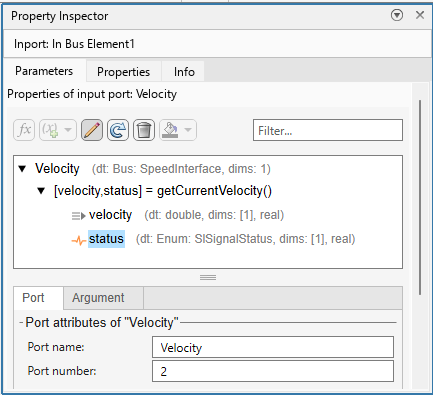433x395 pixels.
Task: Click the 'dt: Bus: SpeedInterface, dims: 1' text
Action: coord(181,169)
